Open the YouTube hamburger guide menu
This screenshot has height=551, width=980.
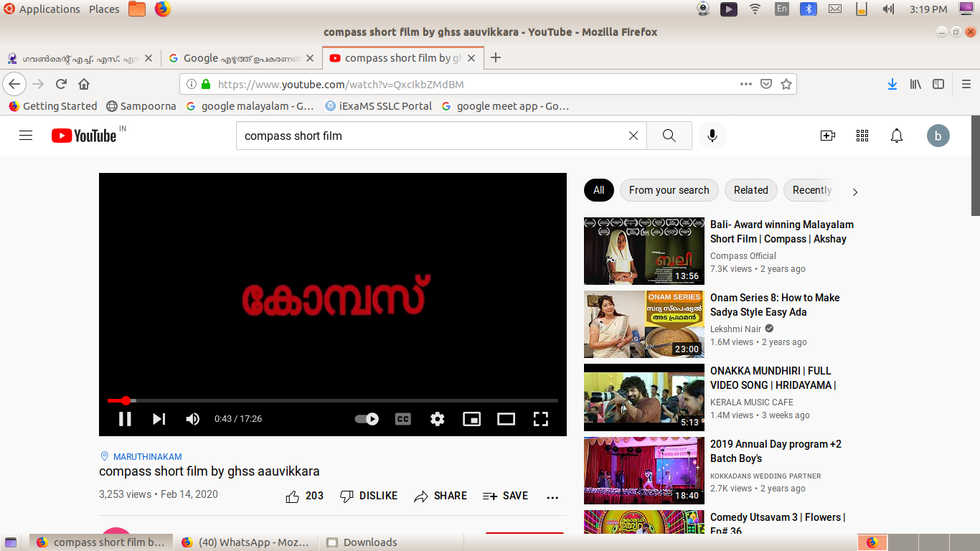[x=26, y=136]
